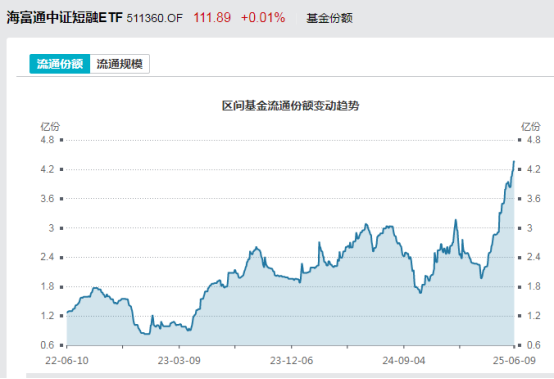This screenshot has height=379, width=554.
Task: Click the left axis label 1.8
Action: tap(47, 286)
